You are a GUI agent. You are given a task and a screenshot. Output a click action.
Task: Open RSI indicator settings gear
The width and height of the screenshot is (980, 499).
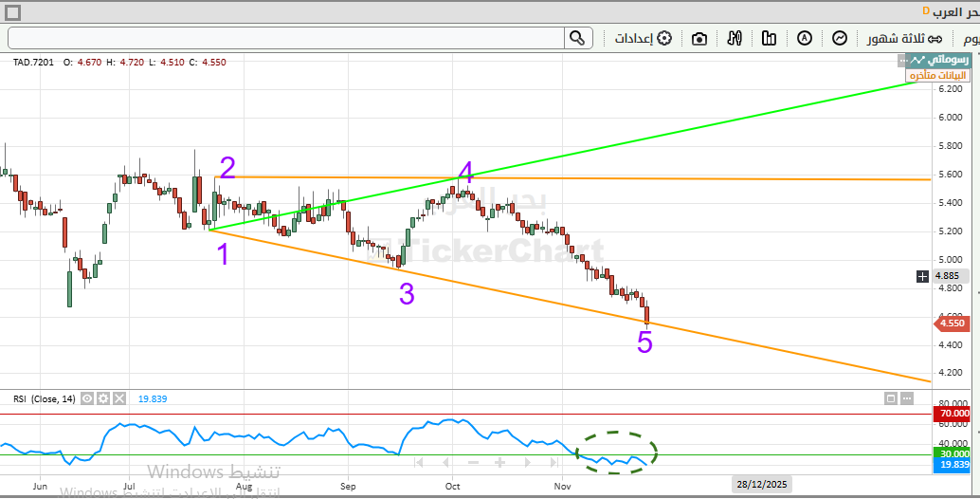pos(103,399)
